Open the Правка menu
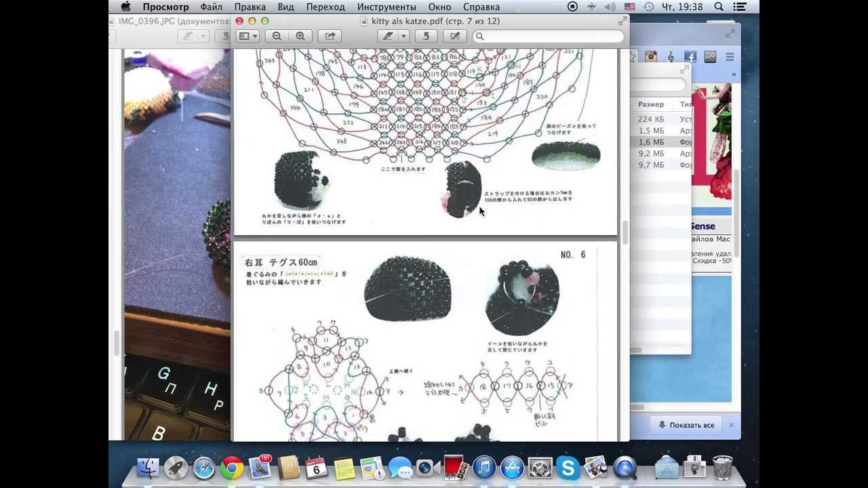The image size is (868, 488). 250,7
